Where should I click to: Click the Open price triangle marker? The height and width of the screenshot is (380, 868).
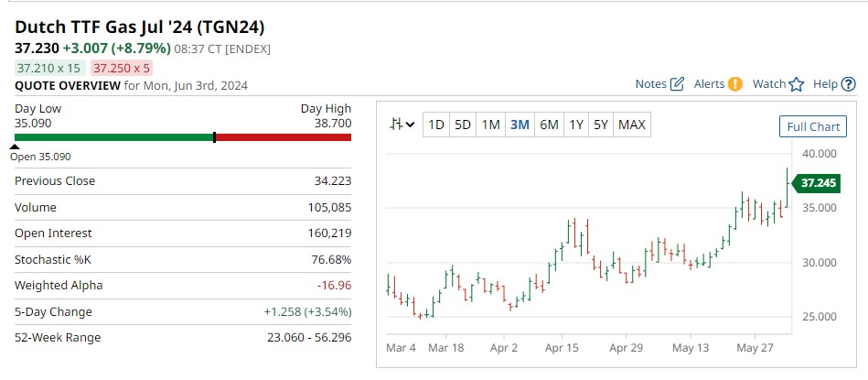[16, 147]
